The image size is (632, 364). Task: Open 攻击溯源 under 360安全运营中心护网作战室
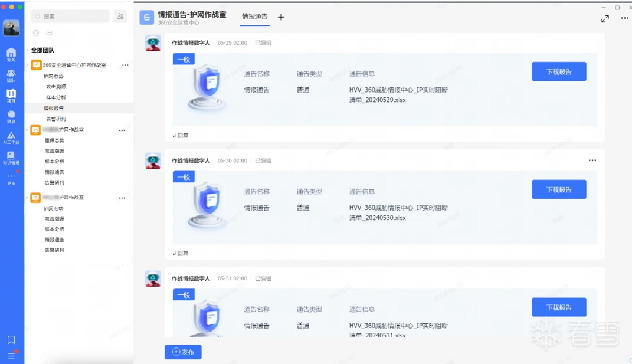(x=56, y=87)
